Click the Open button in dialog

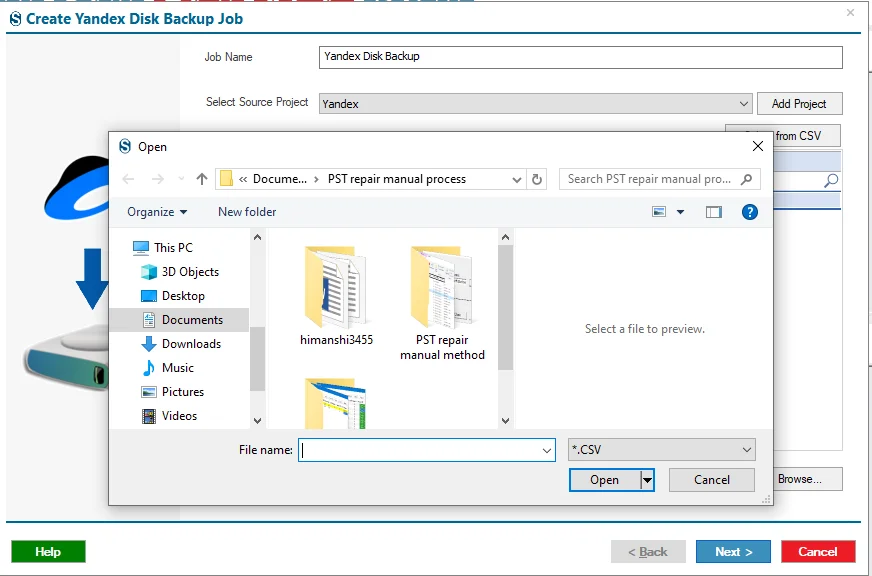pyautogui.click(x=605, y=480)
